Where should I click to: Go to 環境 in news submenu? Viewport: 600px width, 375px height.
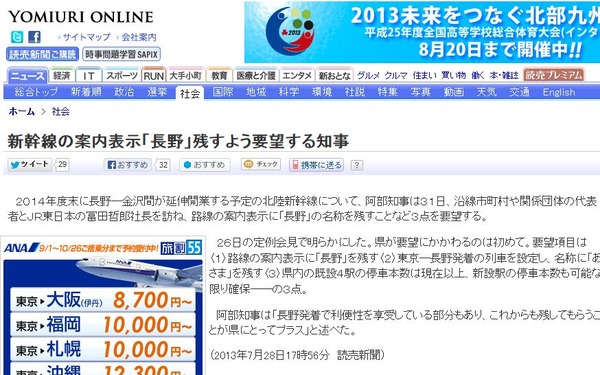tap(321, 92)
